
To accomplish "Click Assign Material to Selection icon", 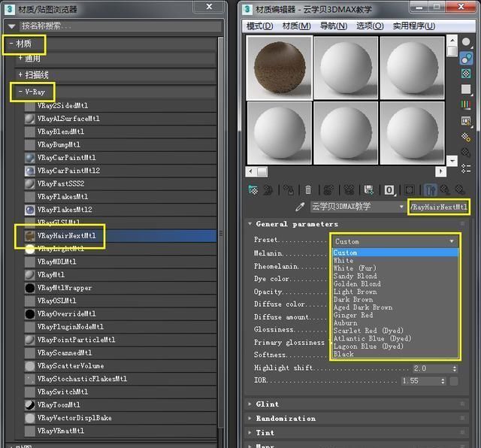I will pyautogui.click(x=289, y=190).
